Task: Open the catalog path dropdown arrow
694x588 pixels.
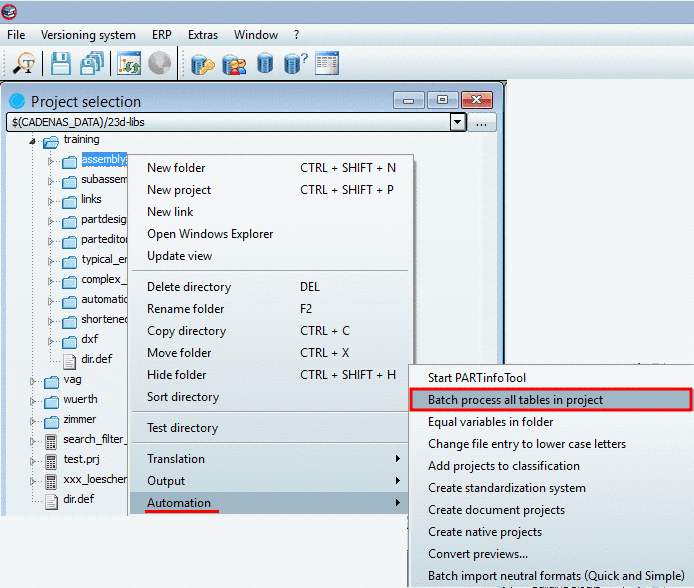Action: tap(458, 122)
